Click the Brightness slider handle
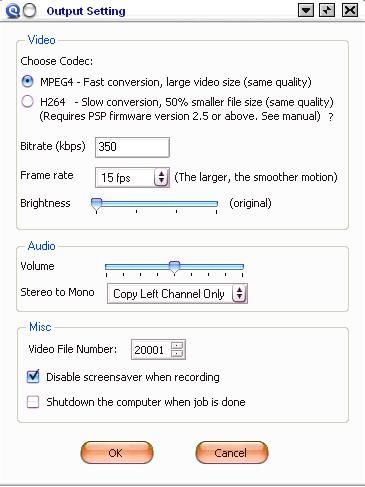Image resolution: width=365 pixels, height=487 pixels. pyautogui.click(x=96, y=204)
